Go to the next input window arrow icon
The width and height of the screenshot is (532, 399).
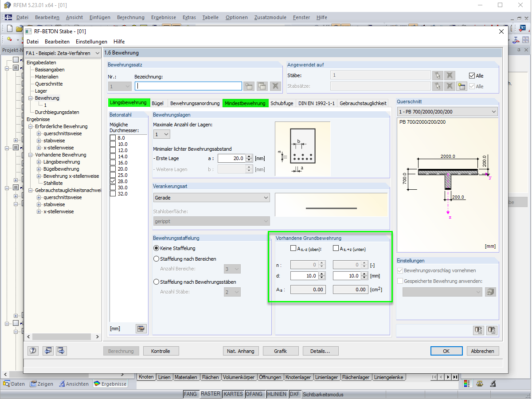click(x=61, y=351)
